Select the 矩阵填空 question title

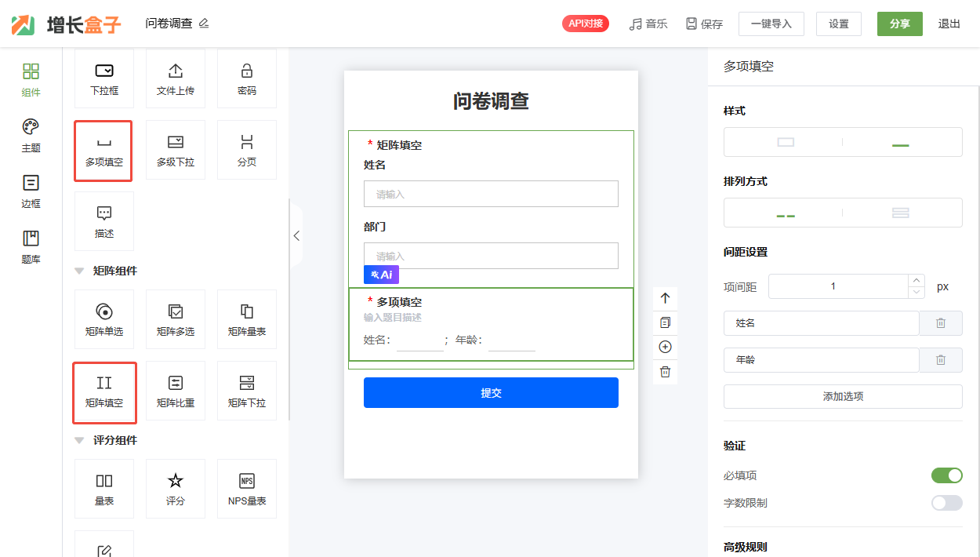pyautogui.click(x=399, y=145)
